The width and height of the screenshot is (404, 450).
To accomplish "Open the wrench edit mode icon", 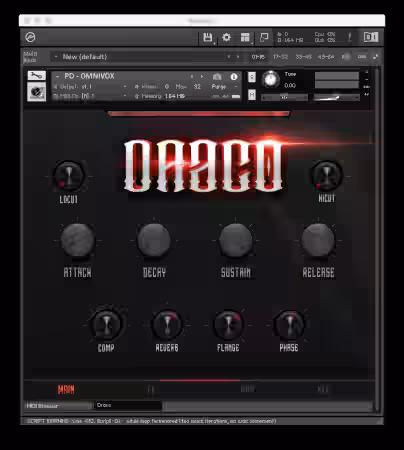I will pos(36,76).
